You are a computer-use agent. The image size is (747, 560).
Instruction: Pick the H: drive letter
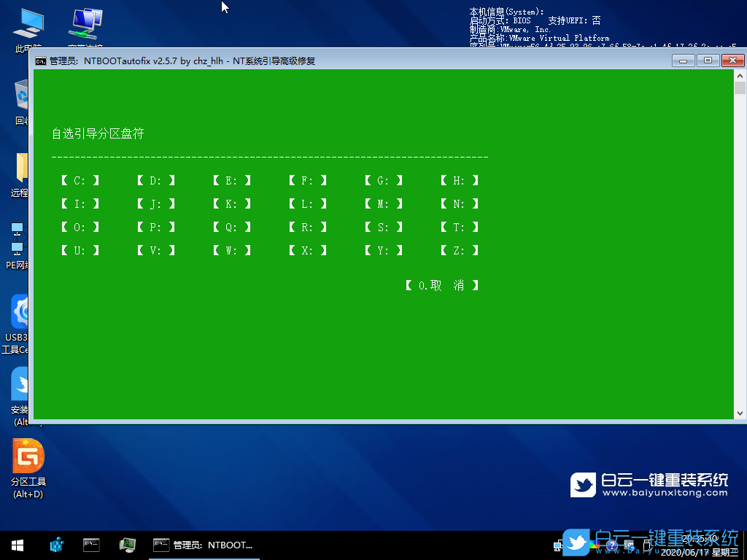[460, 181]
